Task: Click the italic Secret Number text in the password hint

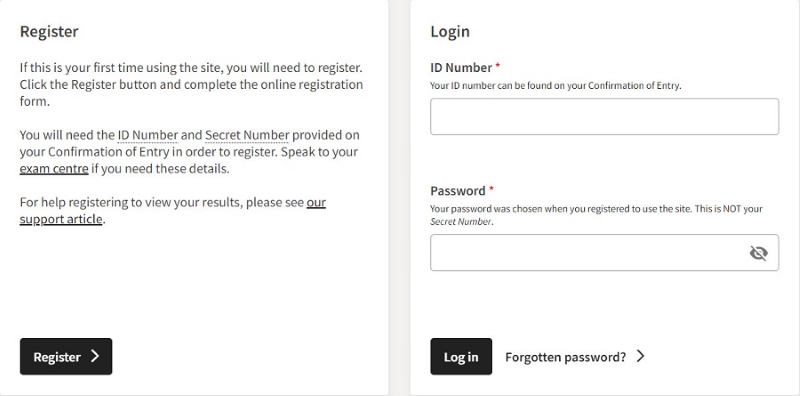Action: (461, 221)
